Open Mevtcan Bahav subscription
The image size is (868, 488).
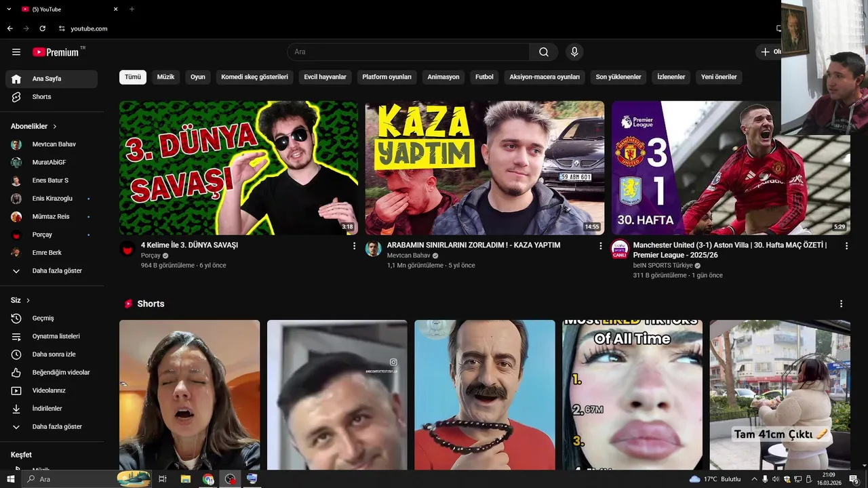pos(52,144)
